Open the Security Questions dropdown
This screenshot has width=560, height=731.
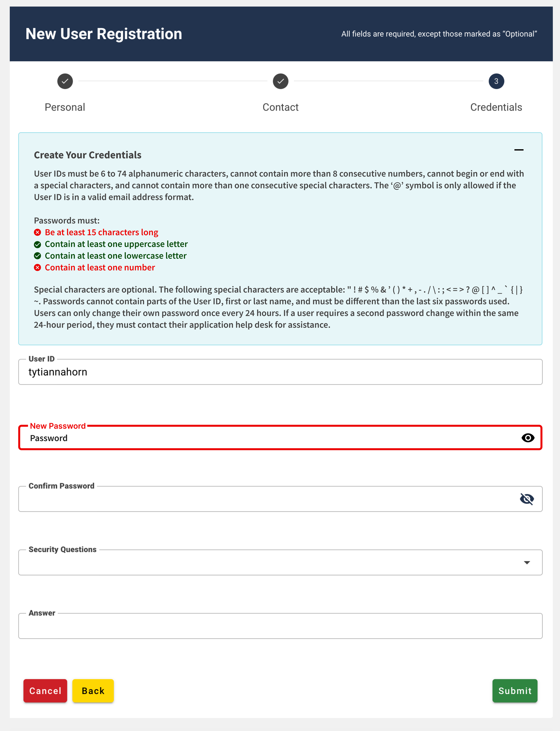pyautogui.click(x=267, y=562)
